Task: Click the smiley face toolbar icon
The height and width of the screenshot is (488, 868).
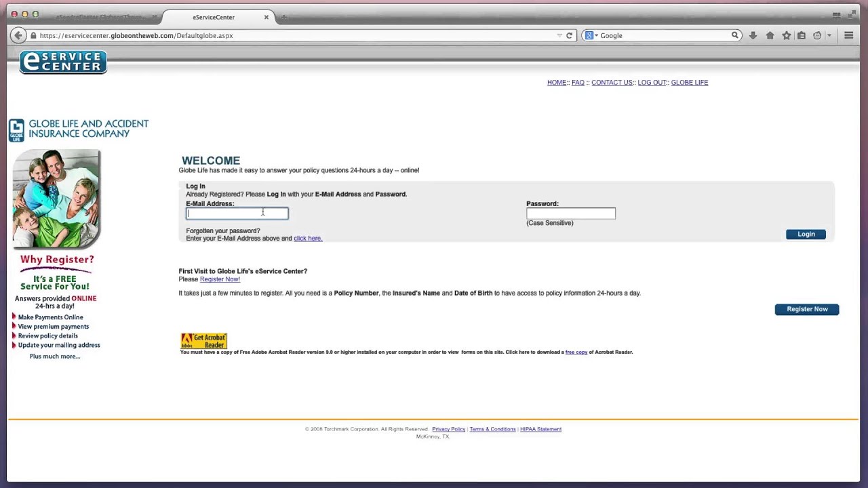Action: [817, 35]
